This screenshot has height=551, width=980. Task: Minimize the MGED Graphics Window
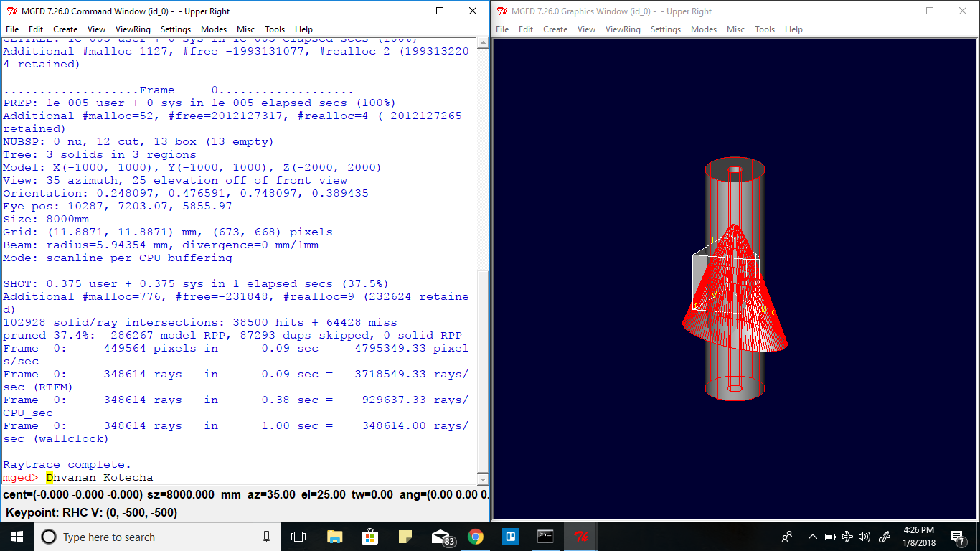(x=897, y=11)
